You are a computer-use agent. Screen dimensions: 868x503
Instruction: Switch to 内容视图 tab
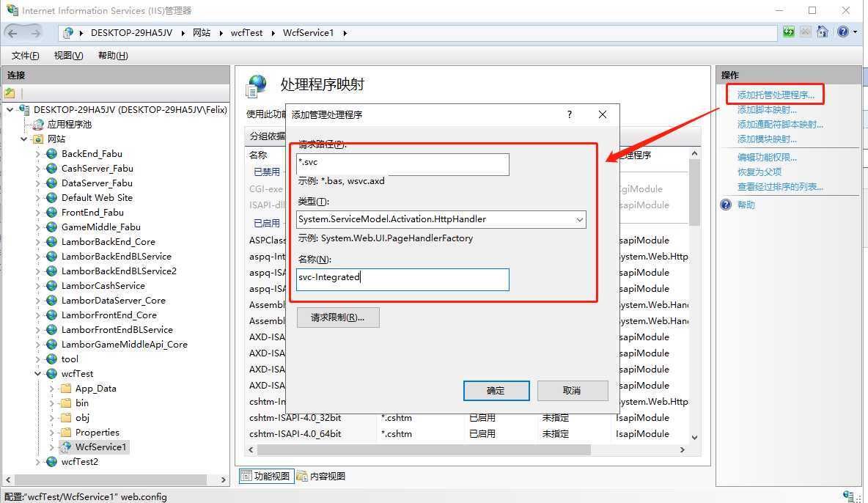point(321,476)
